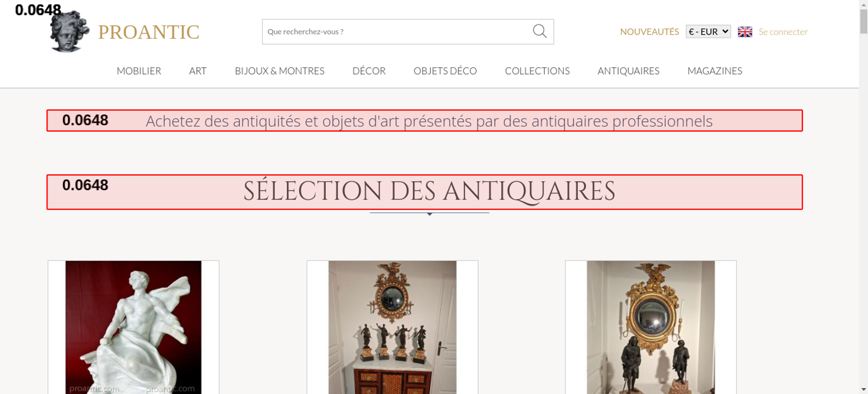Click the page vertical scrollbar thumb
Screen dimensions: 868x394
(x=864, y=21)
